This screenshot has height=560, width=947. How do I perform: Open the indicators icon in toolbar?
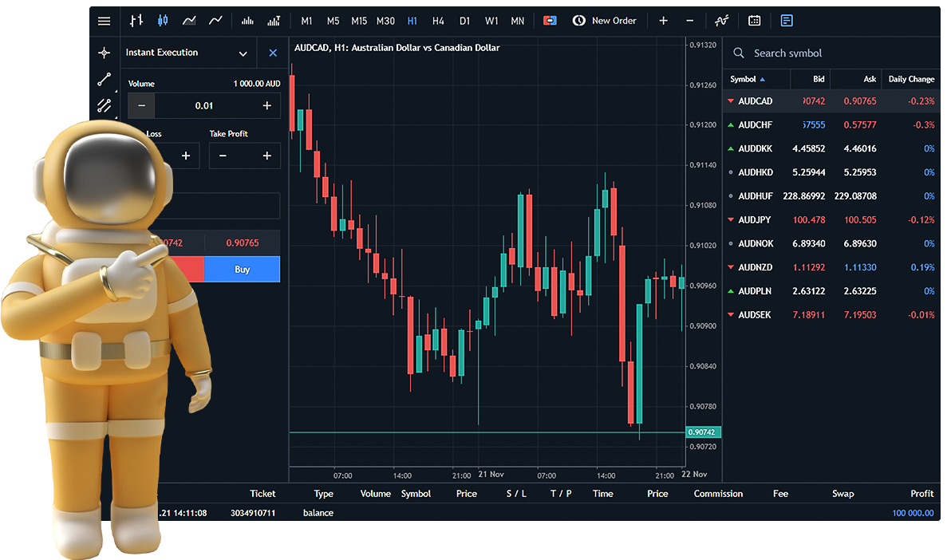[721, 21]
